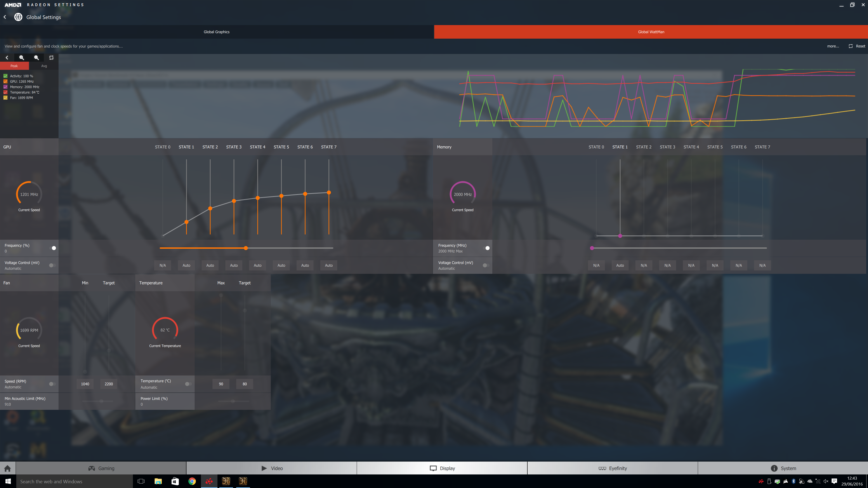Click the GPU State 3 curve point

point(234,201)
